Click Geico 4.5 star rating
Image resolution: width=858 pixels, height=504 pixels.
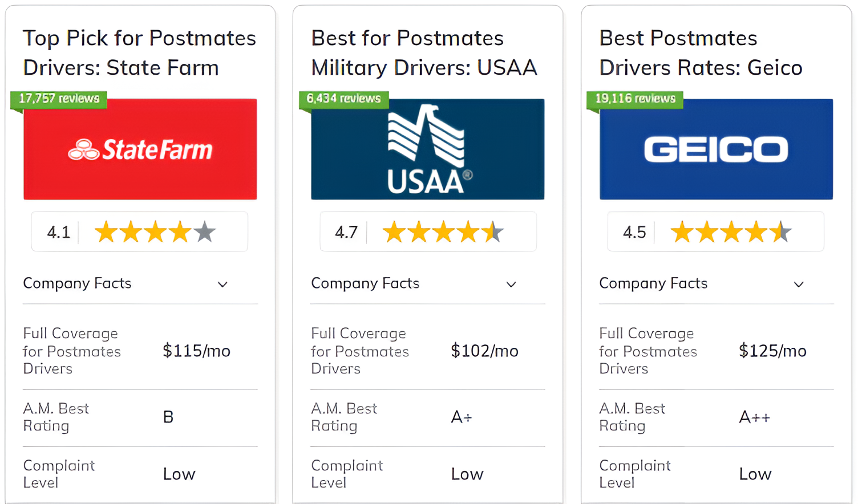click(716, 232)
